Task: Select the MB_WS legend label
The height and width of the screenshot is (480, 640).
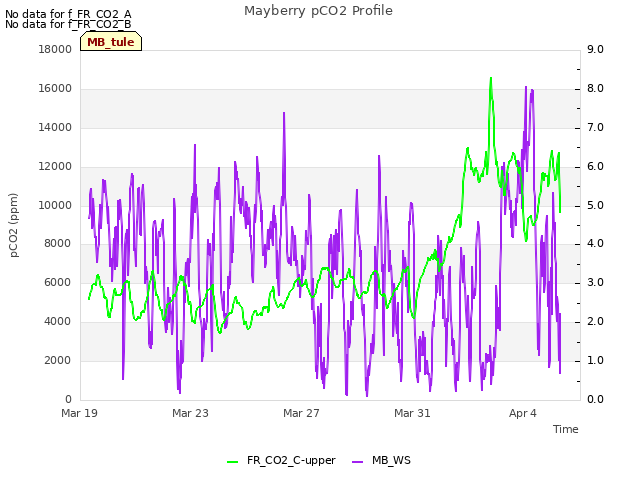Action: click(x=391, y=460)
